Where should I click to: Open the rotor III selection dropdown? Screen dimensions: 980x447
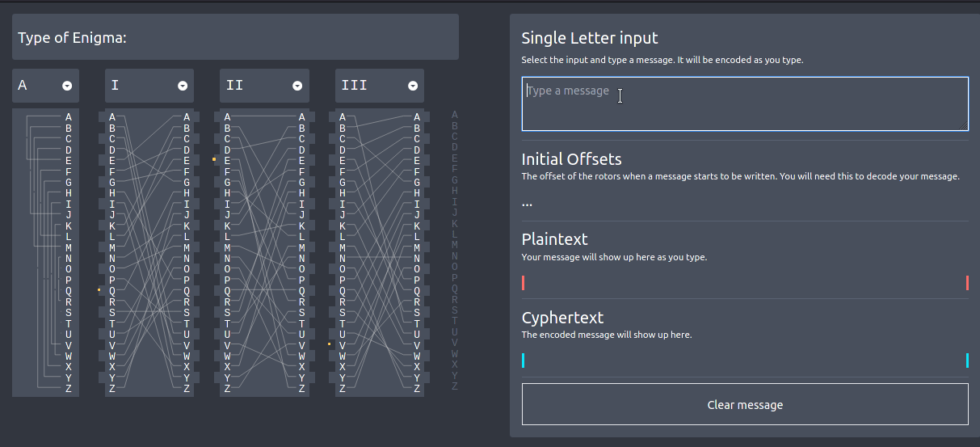tap(379, 85)
